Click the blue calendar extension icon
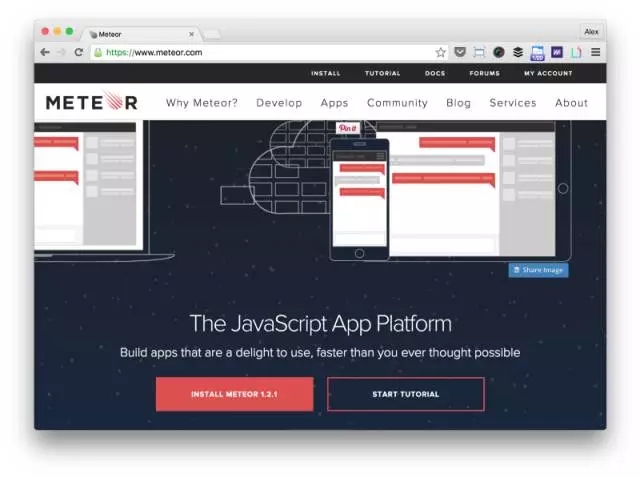640x478 pixels. 537,53
